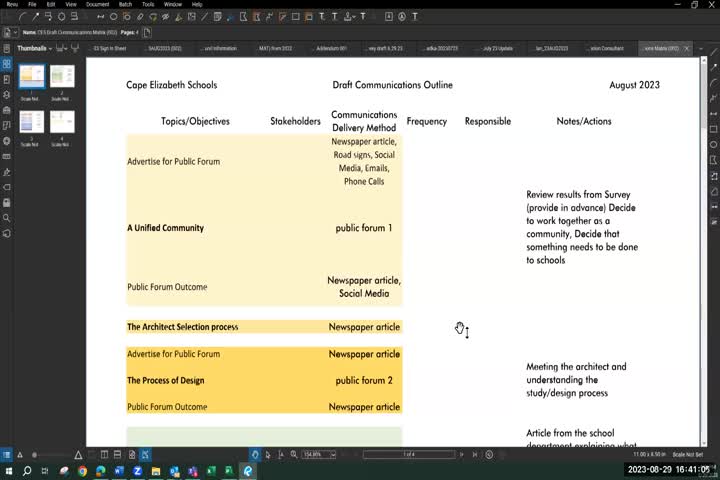Select page 3 thumbnail
Viewport: 720px width, 480px height.
coord(32,122)
